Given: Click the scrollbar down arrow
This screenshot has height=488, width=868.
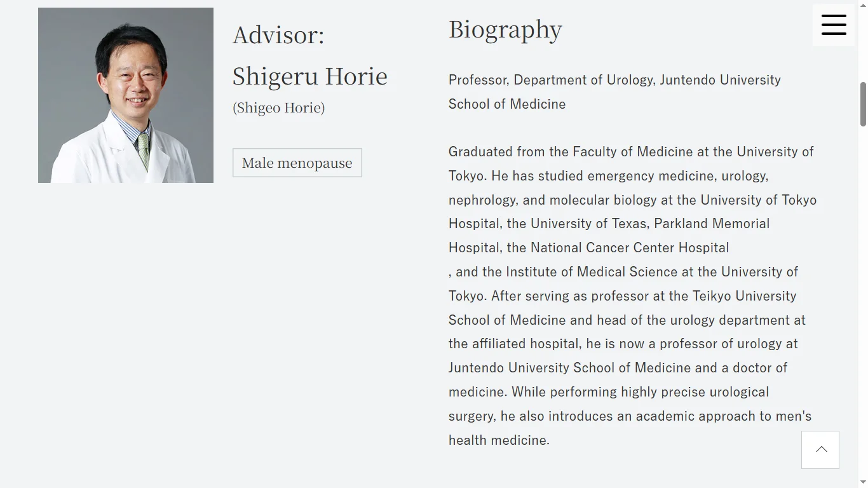Looking at the screenshot, I should (863, 483).
